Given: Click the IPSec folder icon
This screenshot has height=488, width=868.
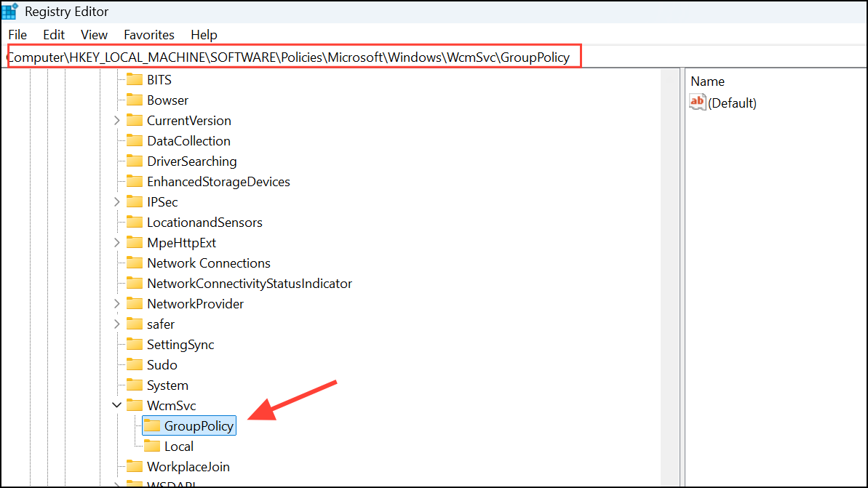Looking at the screenshot, I should 135,202.
